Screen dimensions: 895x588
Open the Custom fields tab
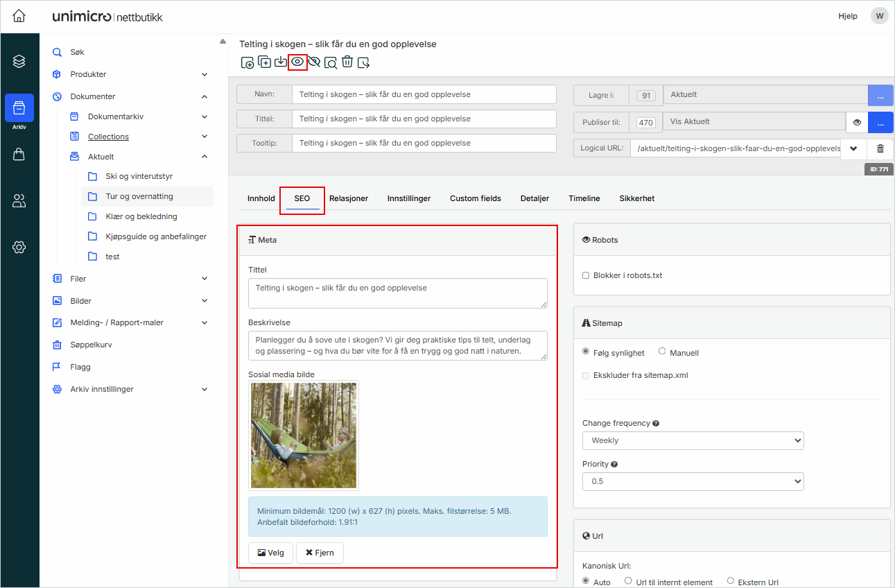point(475,198)
